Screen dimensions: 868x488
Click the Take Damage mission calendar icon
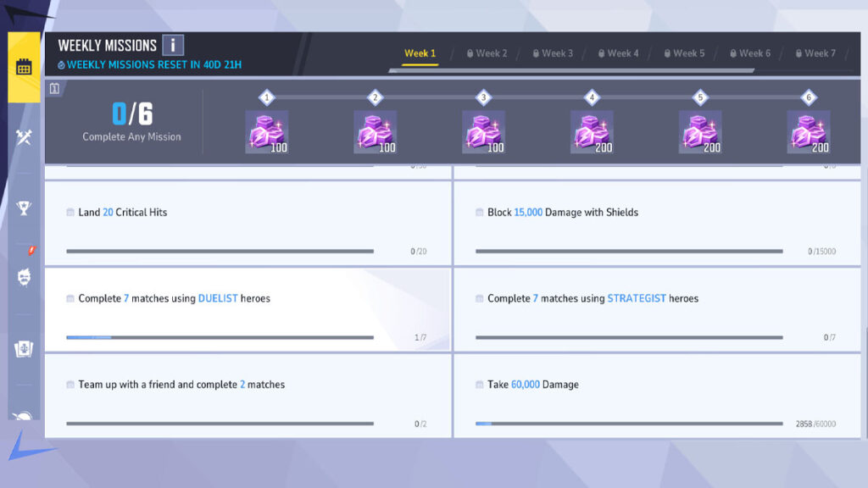pyautogui.click(x=480, y=385)
